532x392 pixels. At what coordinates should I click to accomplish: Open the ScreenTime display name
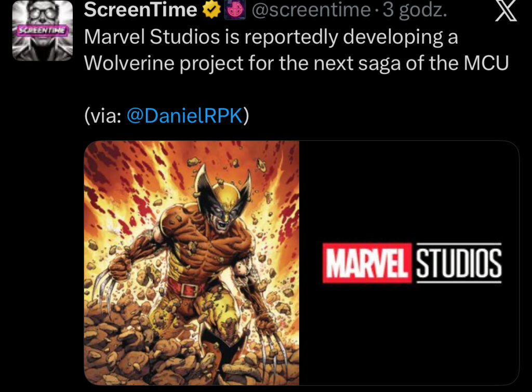pyautogui.click(x=140, y=10)
